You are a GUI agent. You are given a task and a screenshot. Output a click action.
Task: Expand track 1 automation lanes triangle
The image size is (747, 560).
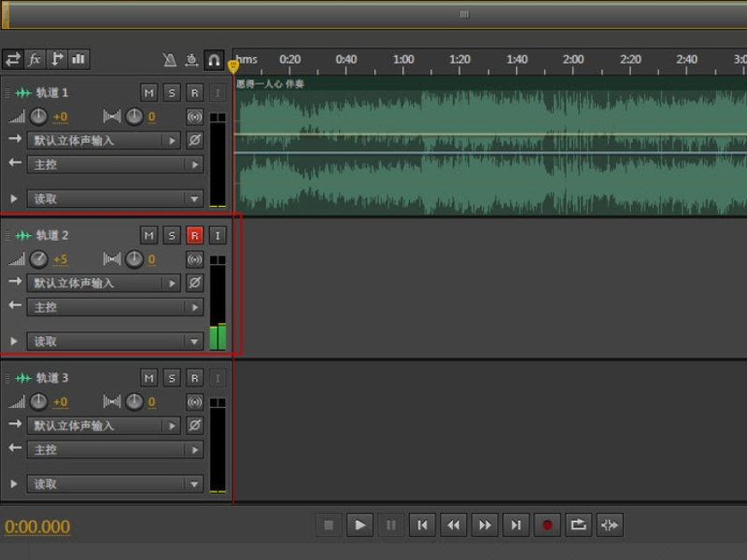tap(13, 199)
